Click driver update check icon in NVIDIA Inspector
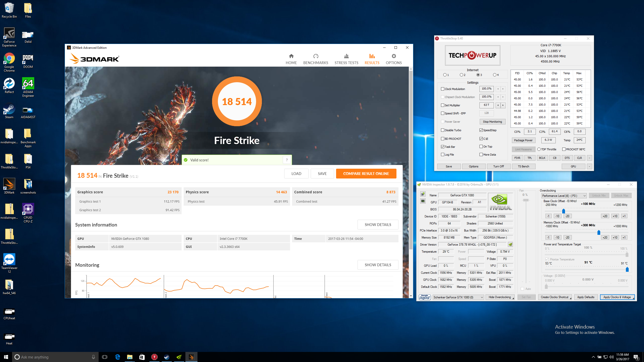The width and height of the screenshot is (644, 362). [510, 244]
